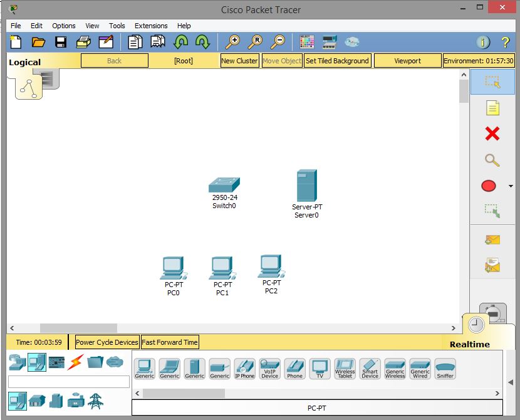Select the Home subcategory icon
Image resolution: width=520 pixels, height=420 pixels.
click(x=37, y=401)
